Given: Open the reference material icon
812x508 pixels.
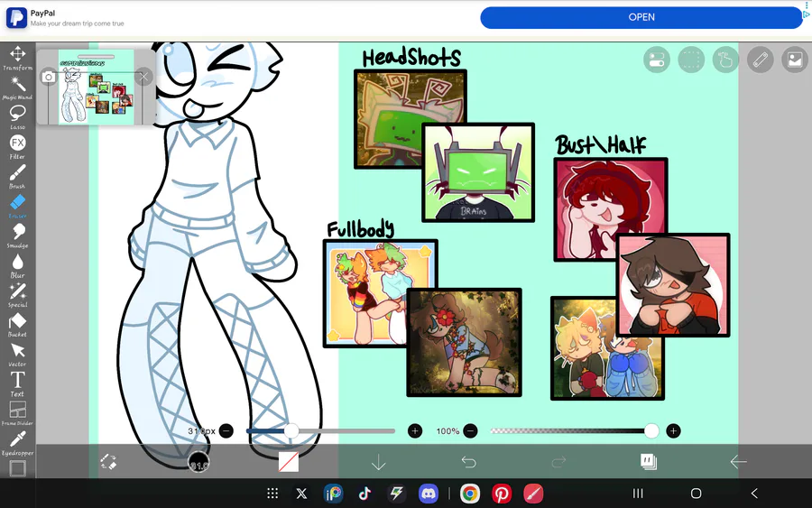Looking at the screenshot, I should click(794, 60).
